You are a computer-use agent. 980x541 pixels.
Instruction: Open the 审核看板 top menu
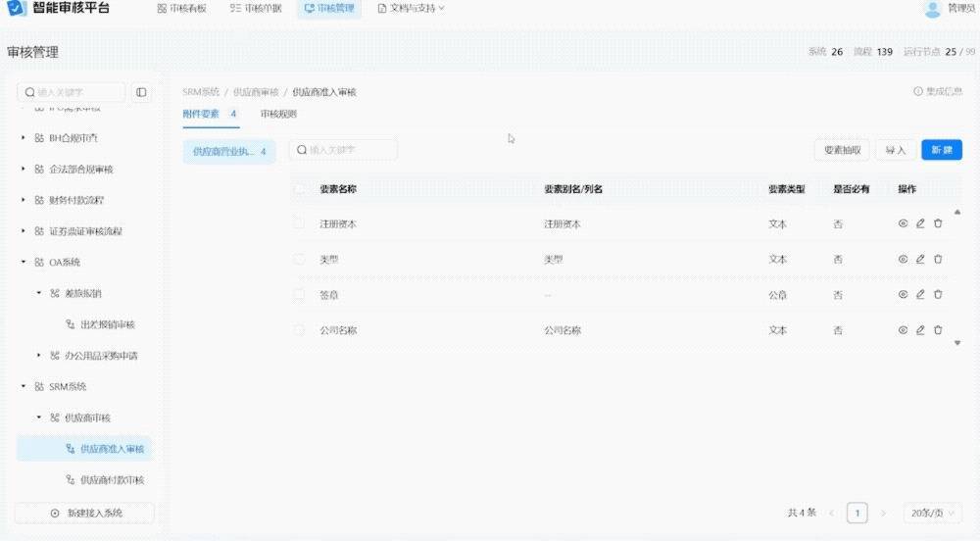(x=182, y=8)
